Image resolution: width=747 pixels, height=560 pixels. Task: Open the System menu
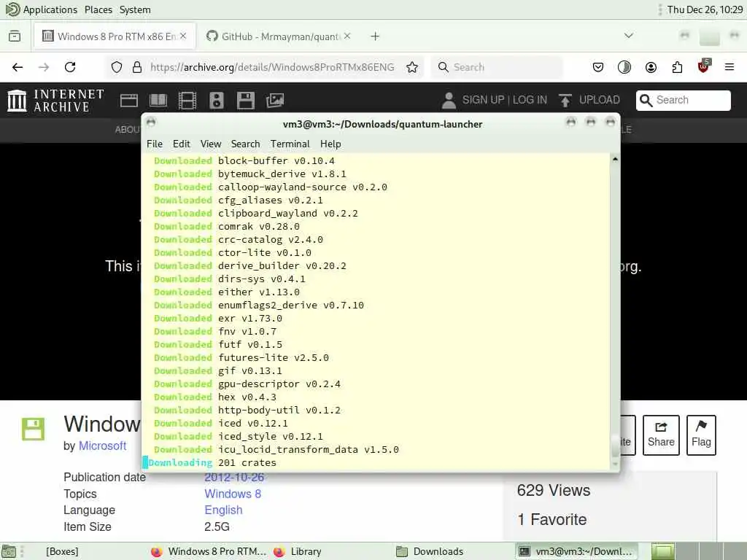135,9
